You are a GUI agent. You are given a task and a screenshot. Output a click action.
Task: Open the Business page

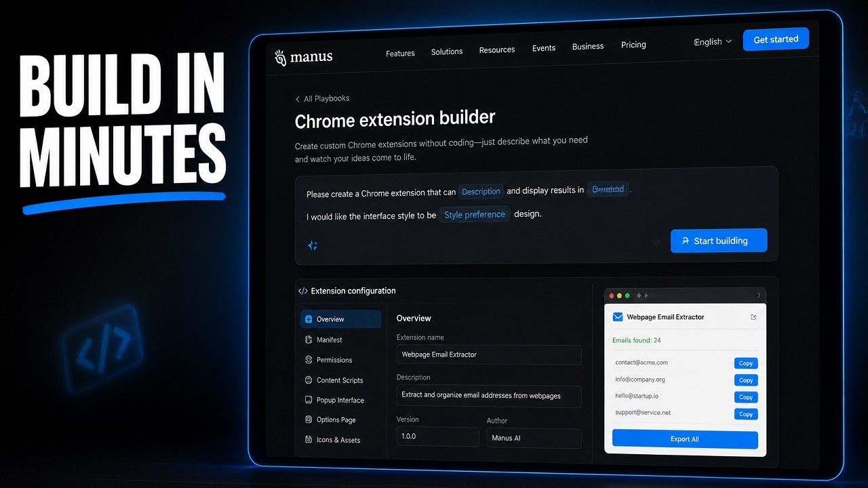(x=588, y=46)
